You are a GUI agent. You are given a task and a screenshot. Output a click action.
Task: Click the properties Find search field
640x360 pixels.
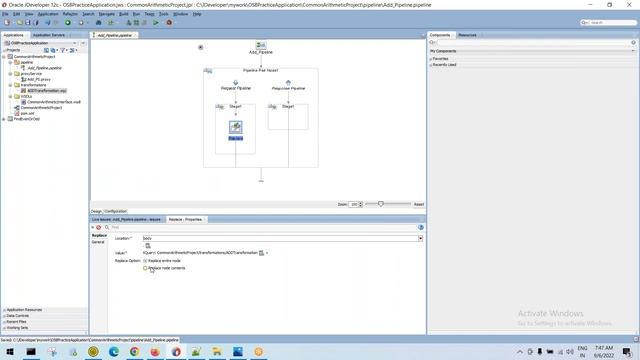[263, 227]
